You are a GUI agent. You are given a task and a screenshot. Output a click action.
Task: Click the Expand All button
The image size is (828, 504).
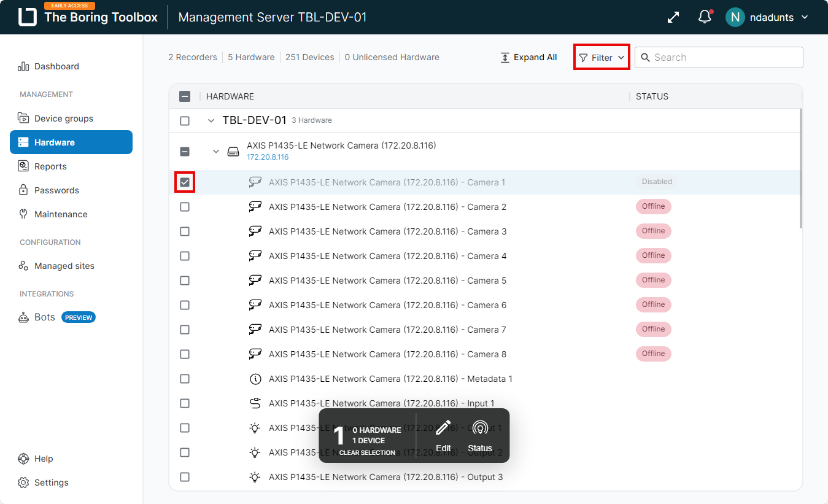529,57
